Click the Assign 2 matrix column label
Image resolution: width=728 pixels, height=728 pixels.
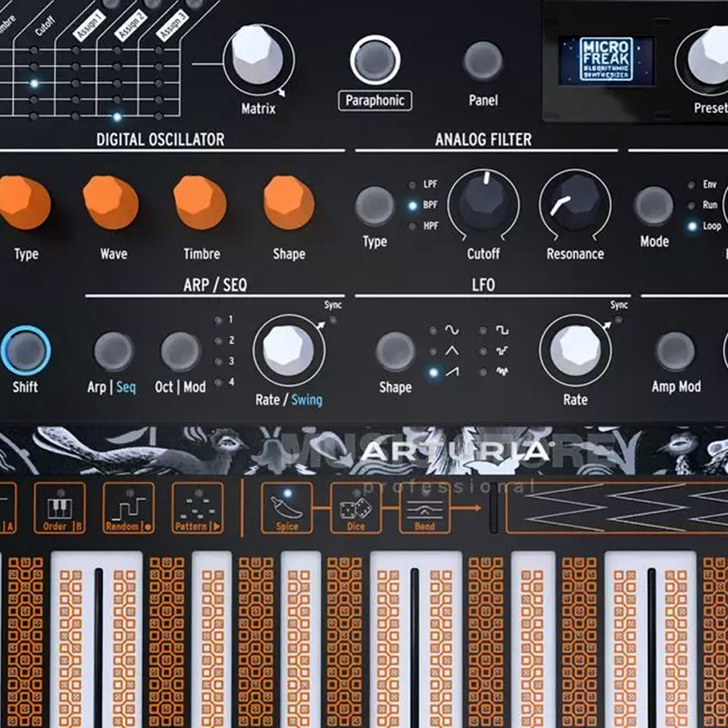[x=131, y=25]
